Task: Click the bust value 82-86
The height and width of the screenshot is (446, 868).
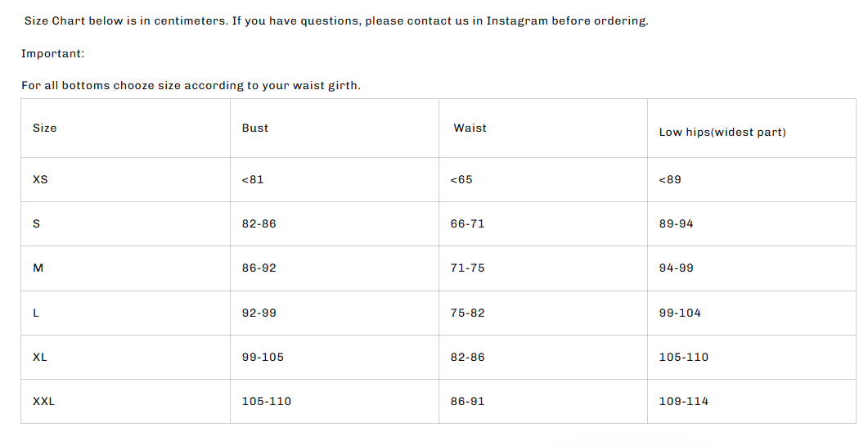Action: pyautogui.click(x=259, y=223)
